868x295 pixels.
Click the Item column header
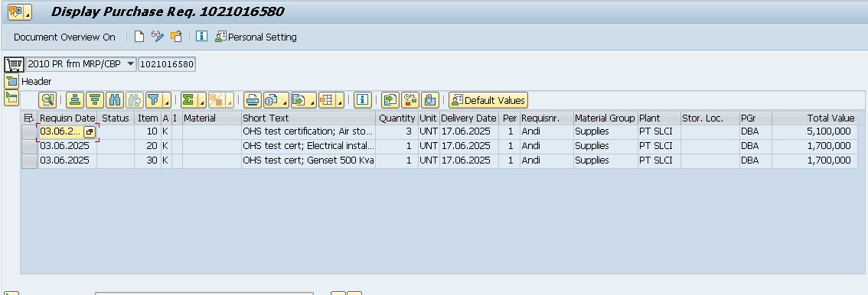148,118
